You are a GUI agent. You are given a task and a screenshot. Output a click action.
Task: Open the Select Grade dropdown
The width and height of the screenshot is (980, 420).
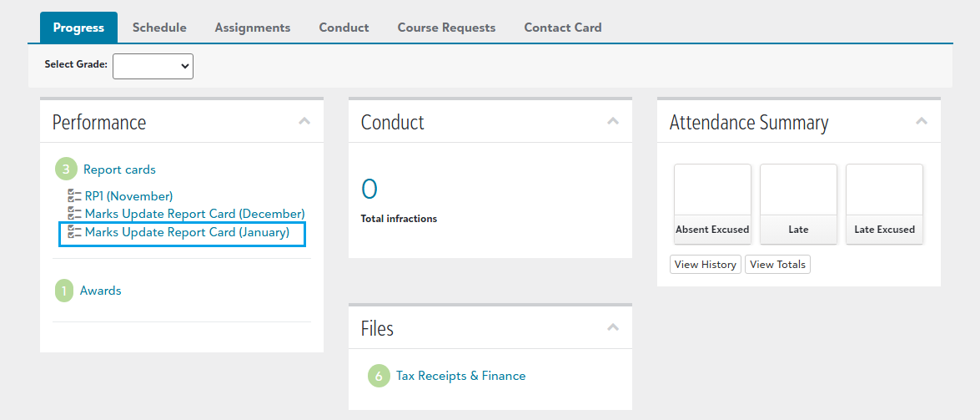(153, 66)
